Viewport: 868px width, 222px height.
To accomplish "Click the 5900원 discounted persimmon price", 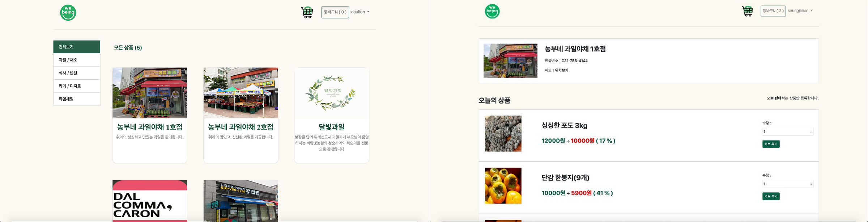I will [581, 193].
